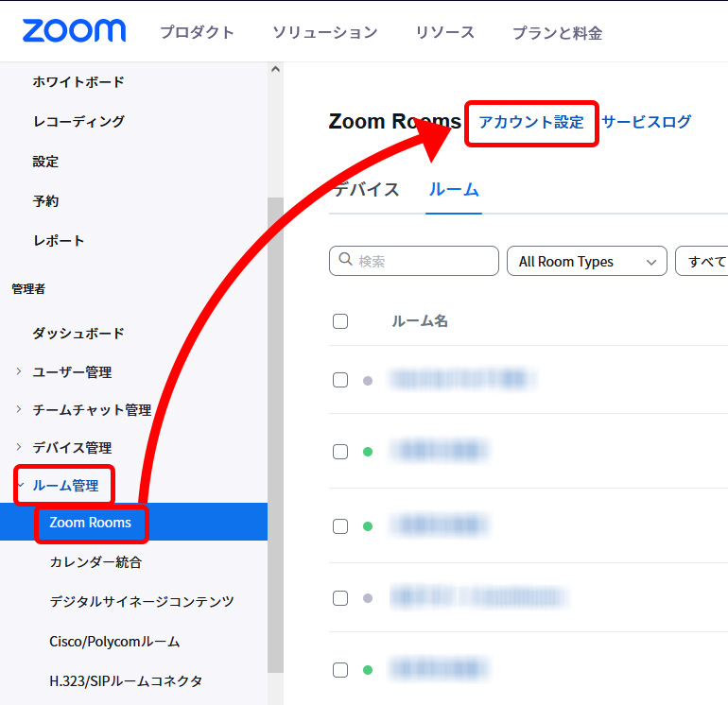The image size is (728, 705).
Task: Switch to the ルーム tab
Action: coord(454,189)
